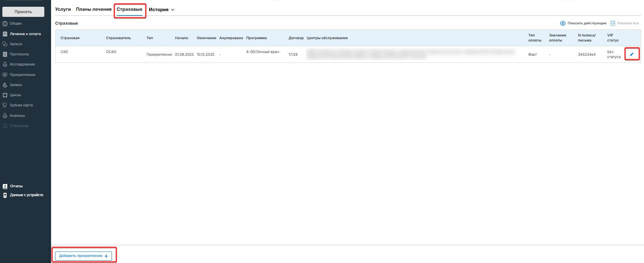The image size is (644, 263).
Task: Click the Зубная карта tooth icon
Action: point(5,105)
